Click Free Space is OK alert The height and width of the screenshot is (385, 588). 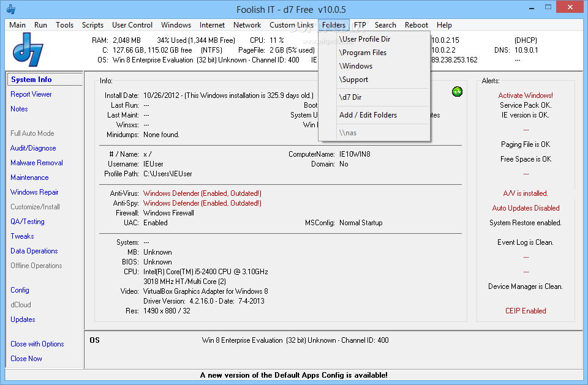click(526, 159)
